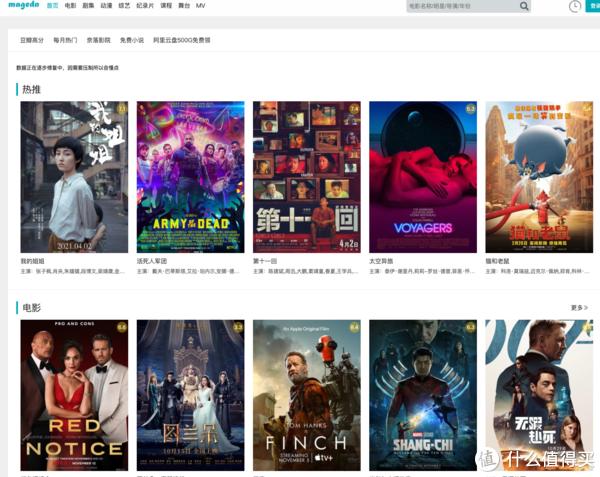
Task: Open the 猫和老鼠 poster thumbnail
Action: (x=539, y=177)
